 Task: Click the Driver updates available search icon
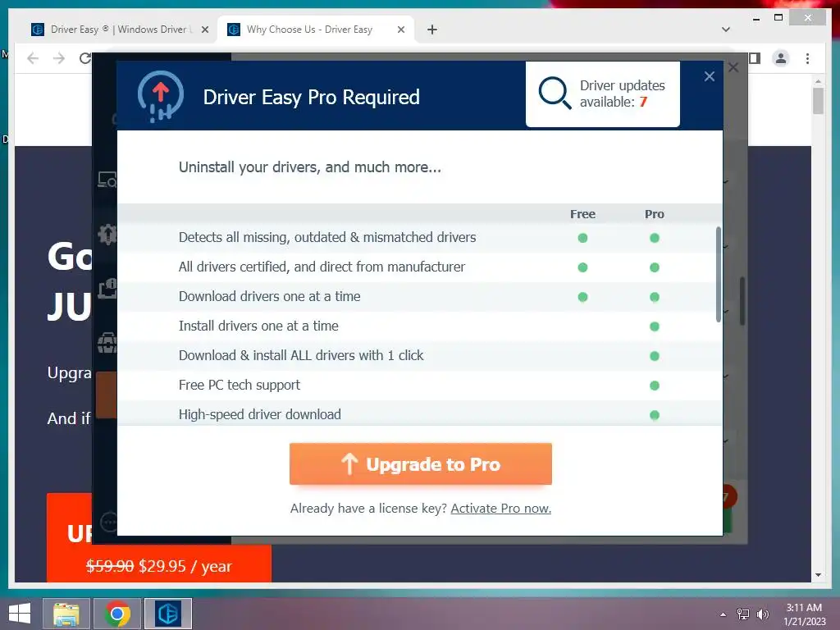click(555, 94)
